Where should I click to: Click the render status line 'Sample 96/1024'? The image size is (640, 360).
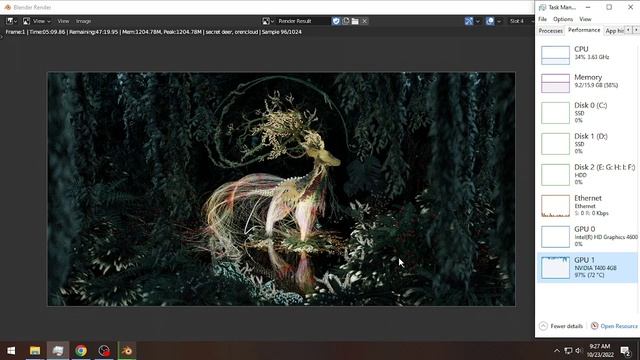click(x=282, y=32)
